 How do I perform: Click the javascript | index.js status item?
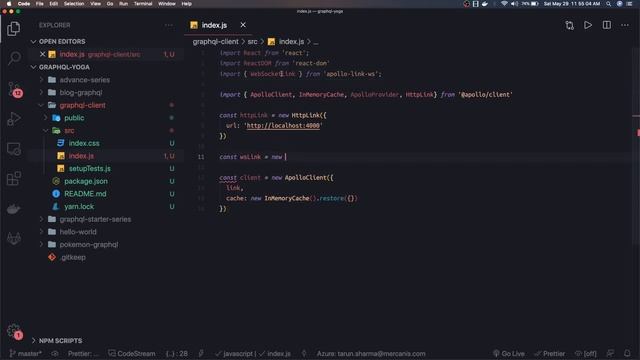pyautogui.click(x=253, y=353)
